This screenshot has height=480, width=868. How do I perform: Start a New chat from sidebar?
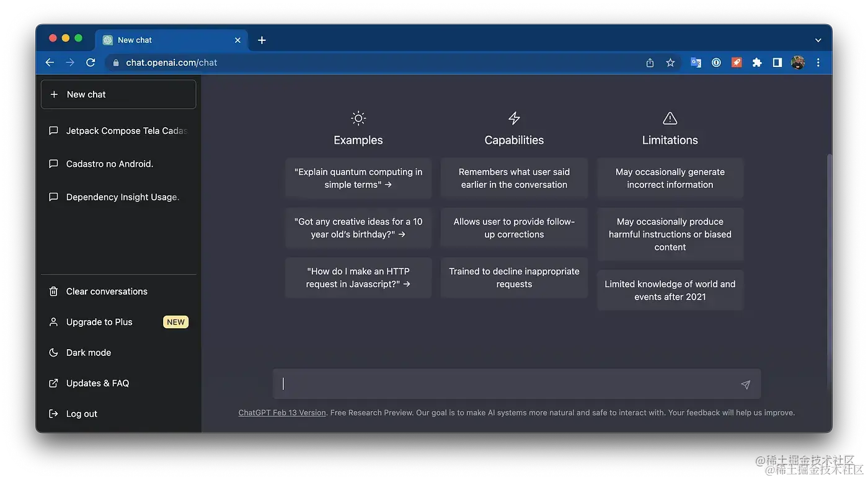(118, 94)
